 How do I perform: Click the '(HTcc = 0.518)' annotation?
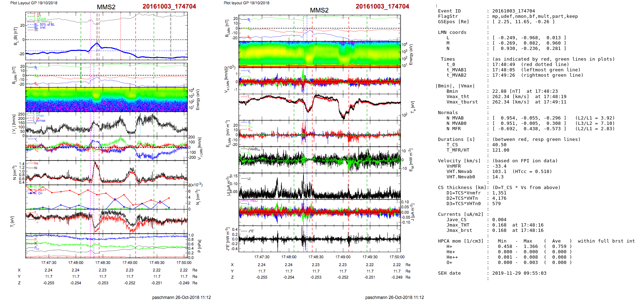532,172
